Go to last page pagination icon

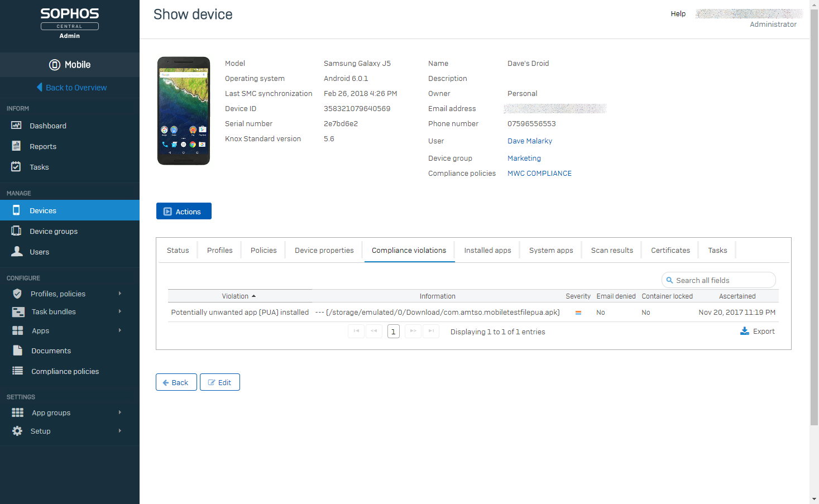pyautogui.click(x=431, y=331)
